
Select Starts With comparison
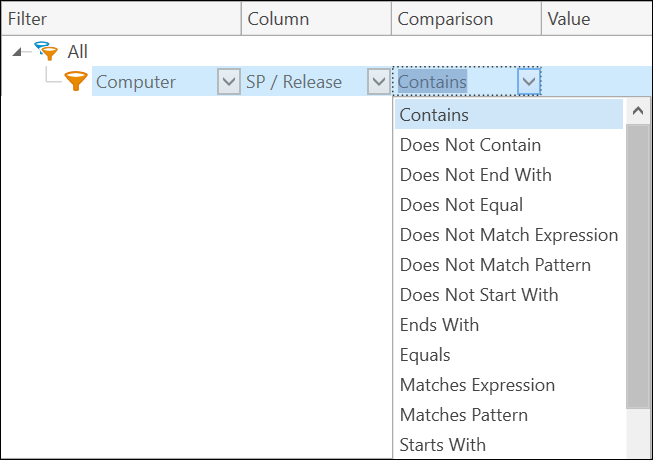(442, 445)
